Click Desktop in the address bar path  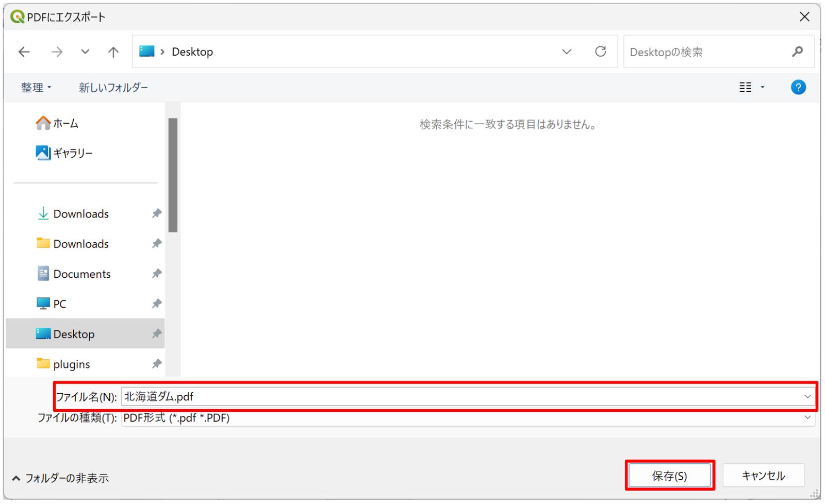pyautogui.click(x=192, y=52)
